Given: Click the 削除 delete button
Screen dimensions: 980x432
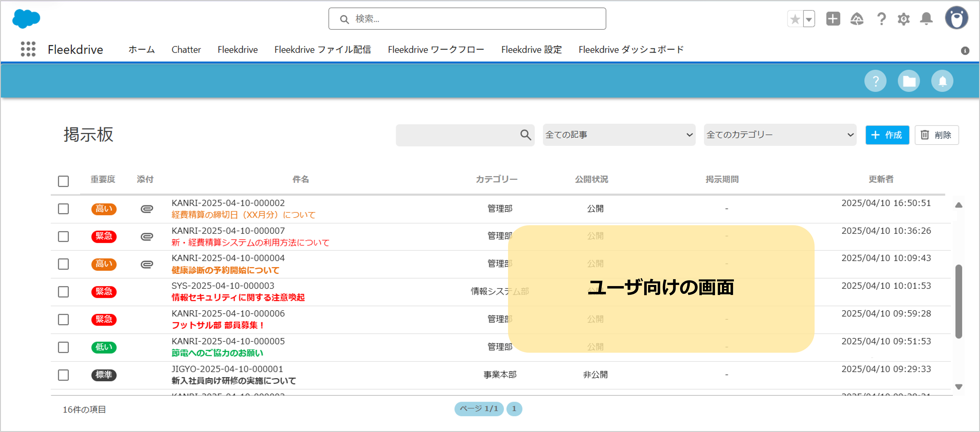Looking at the screenshot, I should point(937,135).
